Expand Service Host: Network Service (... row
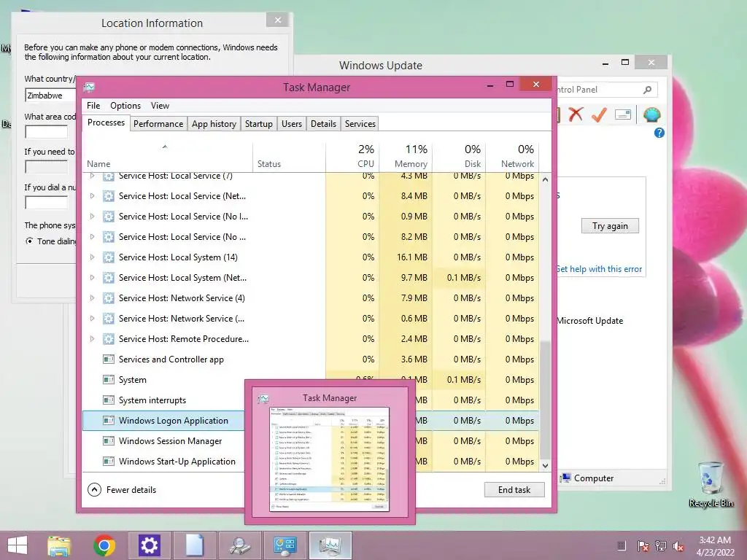Viewport: 747px width, 560px height. 93,319
